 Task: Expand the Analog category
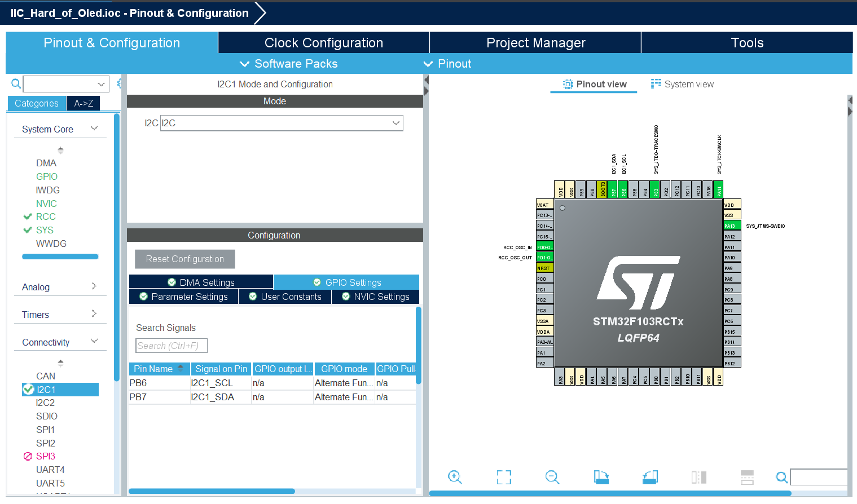coord(94,286)
